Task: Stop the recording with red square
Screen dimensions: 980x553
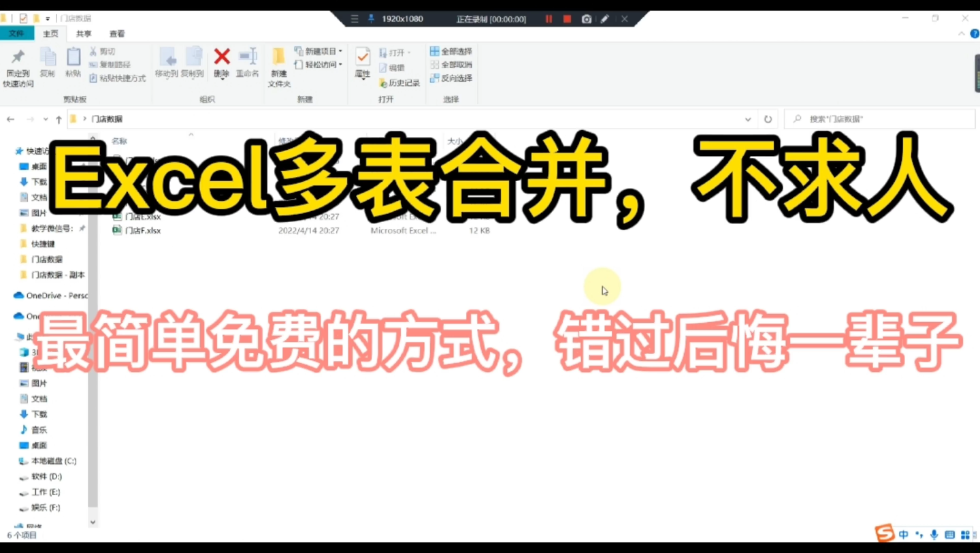Action: point(567,19)
